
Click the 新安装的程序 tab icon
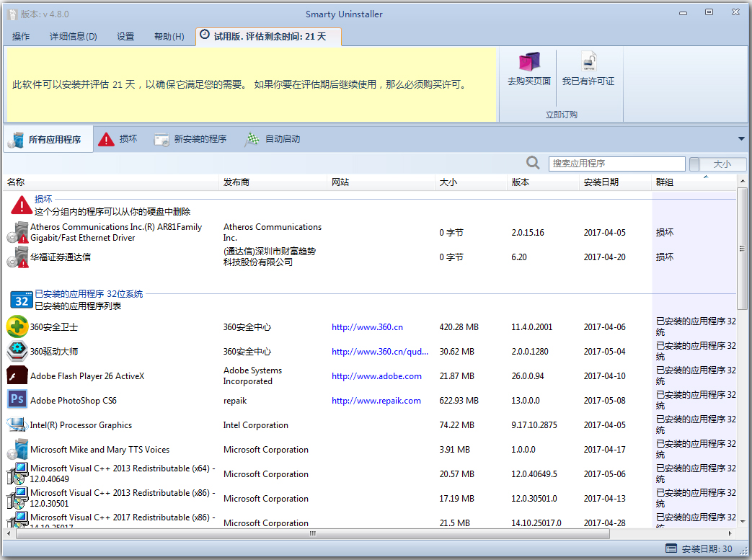pyautogui.click(x=162, y=140)
